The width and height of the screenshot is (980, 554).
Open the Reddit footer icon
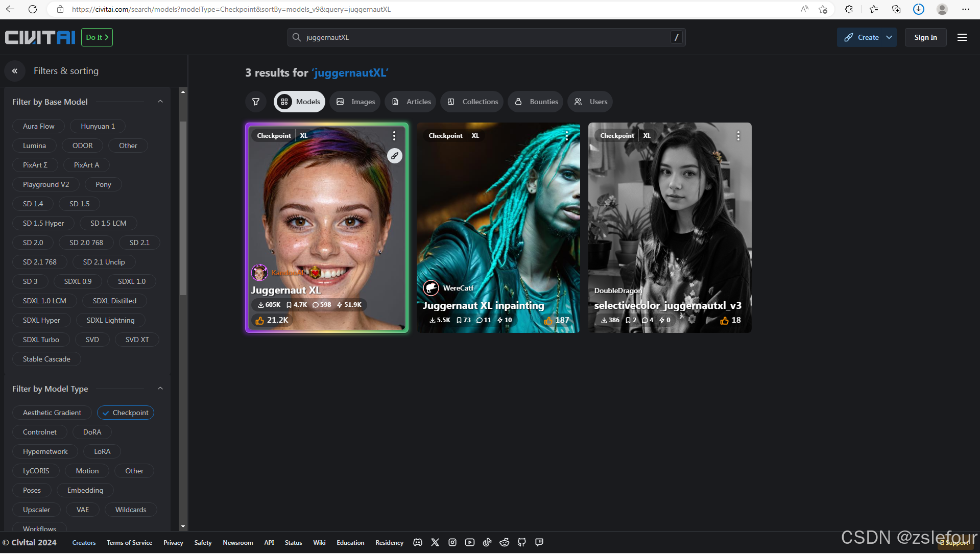505,542
